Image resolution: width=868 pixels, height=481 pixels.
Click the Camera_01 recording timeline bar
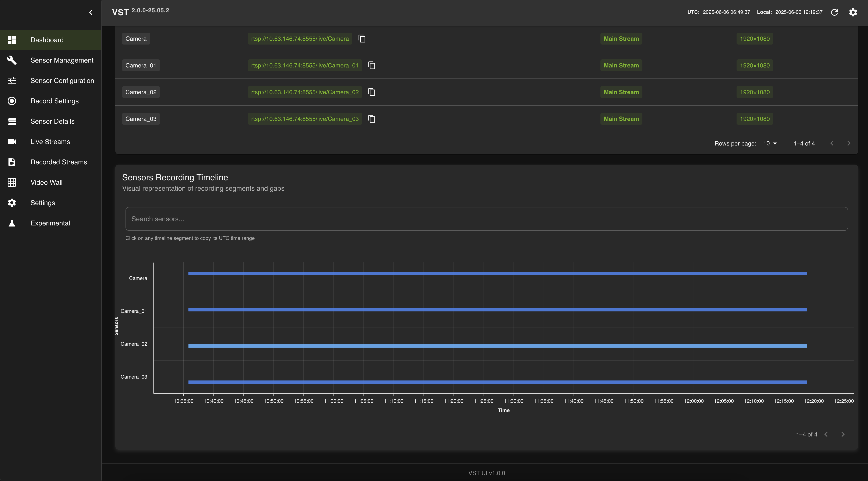(497, 309)
